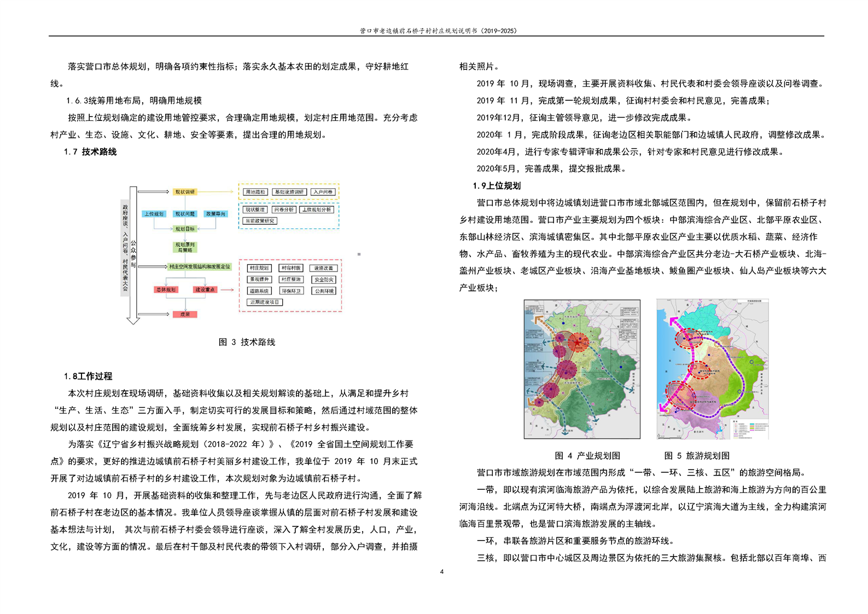The height and width of the screenshot is (614, 868).
Task: Click the yellow '现状调研' flowchart box
Action: pos(185,192)
